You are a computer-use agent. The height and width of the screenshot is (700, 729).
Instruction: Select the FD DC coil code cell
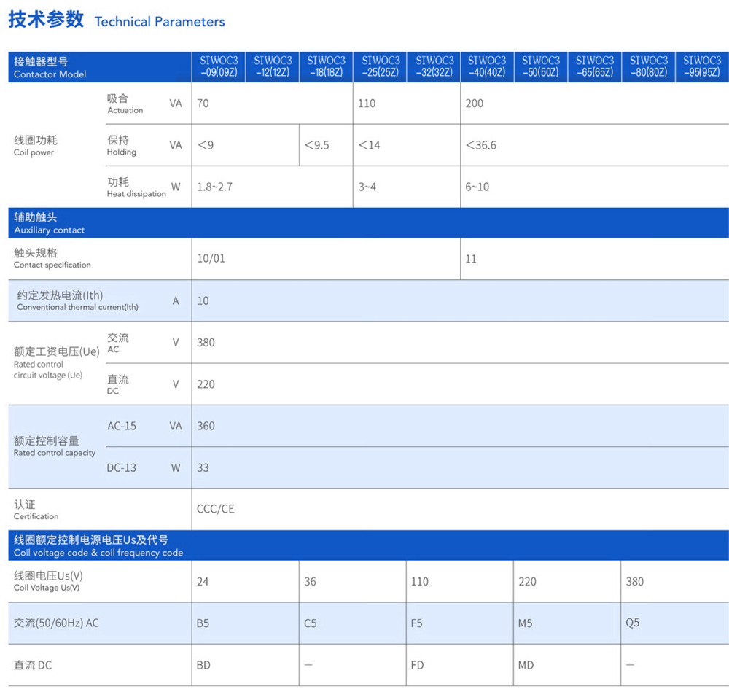pyautogui.click(x=418, y=665)
